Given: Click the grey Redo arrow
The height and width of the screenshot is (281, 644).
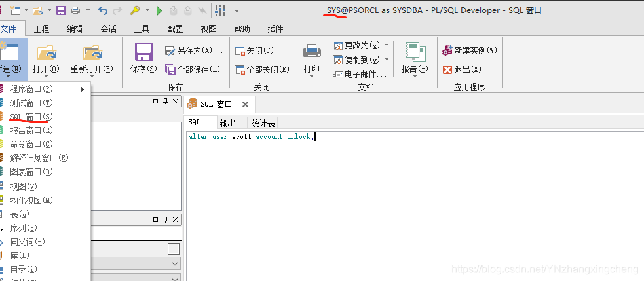Looking at the screenshot, I should click(117, 11).
